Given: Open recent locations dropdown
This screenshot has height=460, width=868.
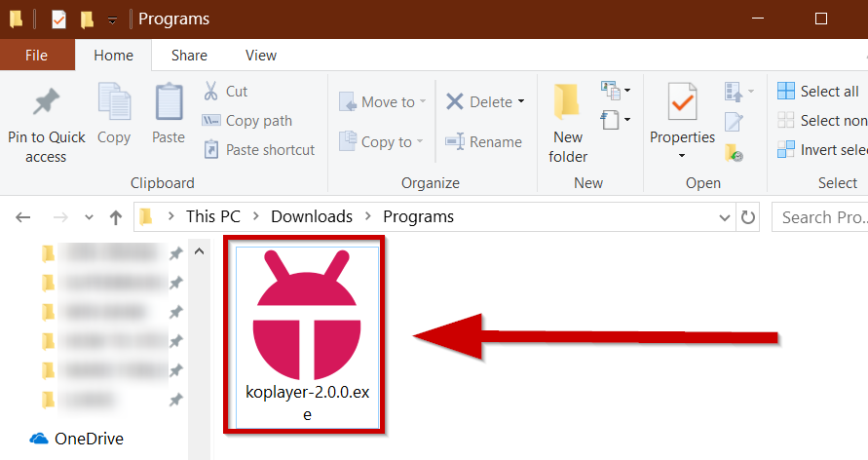Looking at the screenshot, I should (89, 217).
